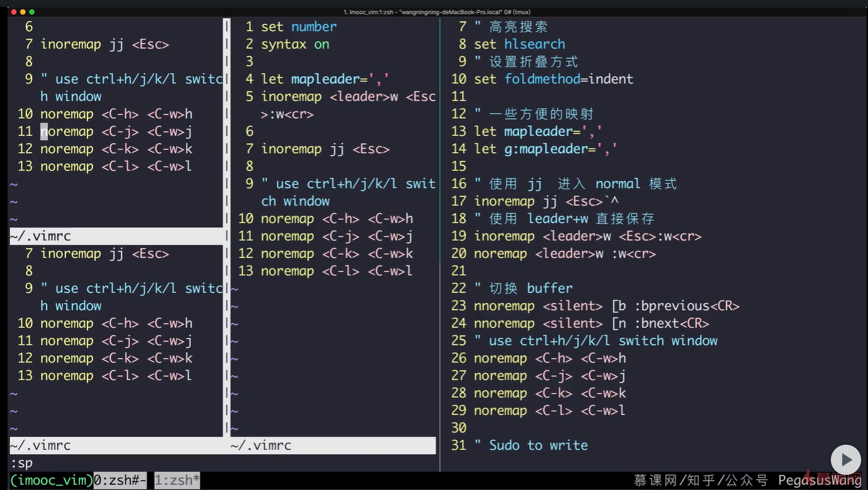The image size is (868, 490).
Task: Click the video play button
Action: pyautogui.click(x=846, y=460)
